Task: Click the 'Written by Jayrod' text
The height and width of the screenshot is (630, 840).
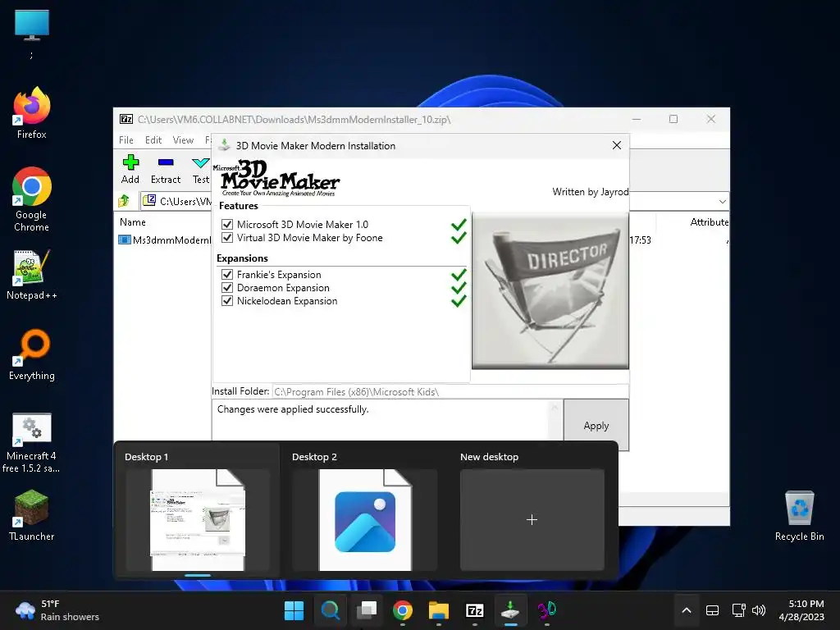Action: coord(591,192)
